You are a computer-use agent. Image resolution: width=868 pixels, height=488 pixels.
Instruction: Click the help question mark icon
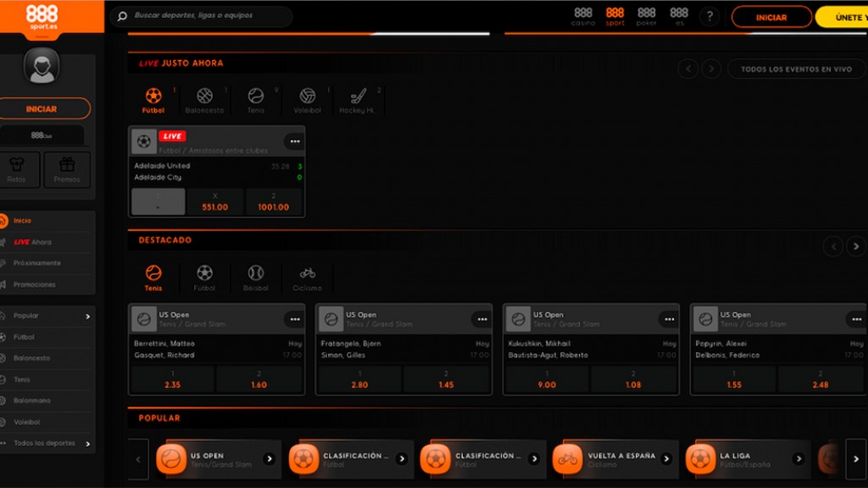pos(709,17)
